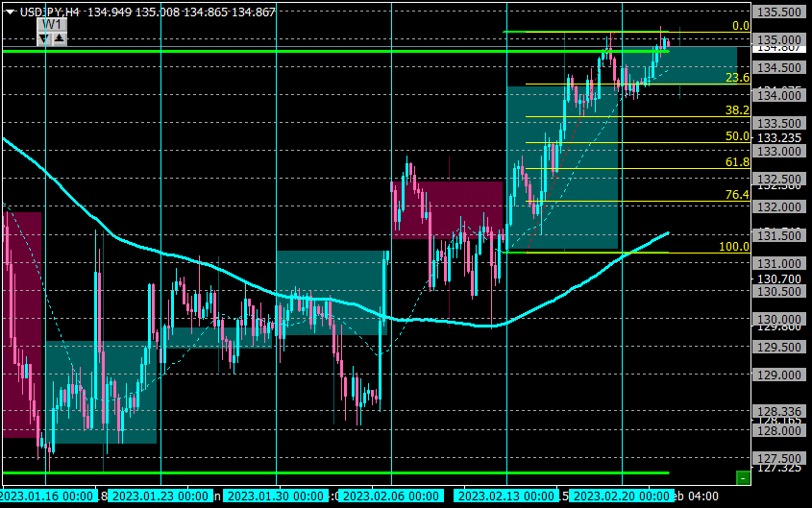This screenshot has width=812, height=508.
Task: Select the Fibonacci 100.0 level label
Action: [734, 247]
